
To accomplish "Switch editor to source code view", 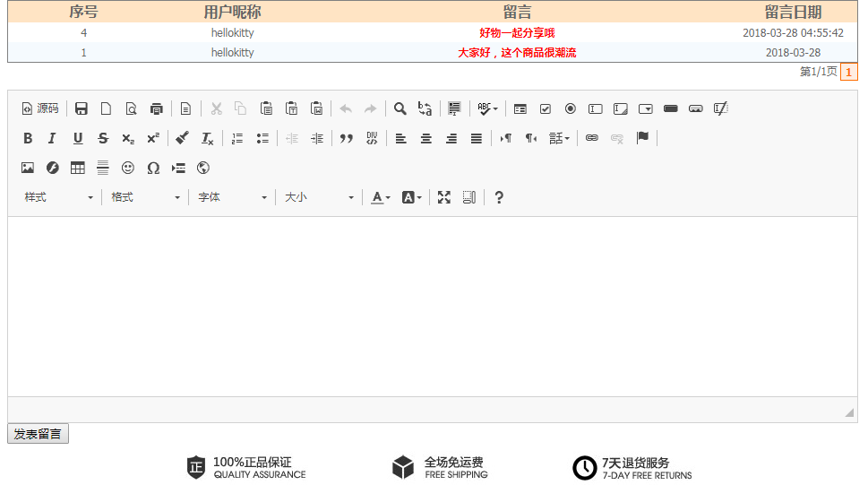I will point(39,108).
